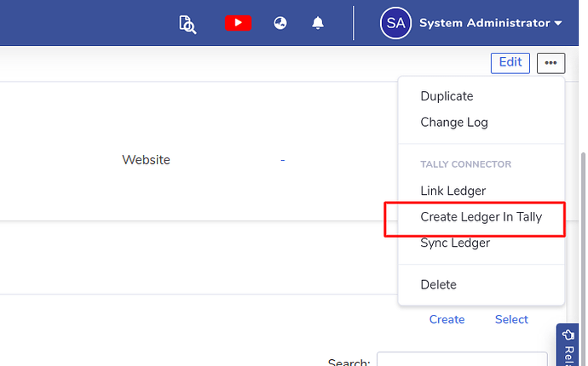Choose Link Ledger option
The width and height of the screenshot is (588, 366).
point(453,191)
